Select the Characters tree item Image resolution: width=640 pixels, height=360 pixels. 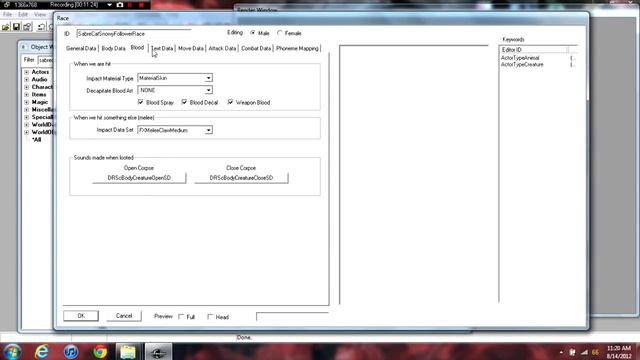(x=42, y=87)
